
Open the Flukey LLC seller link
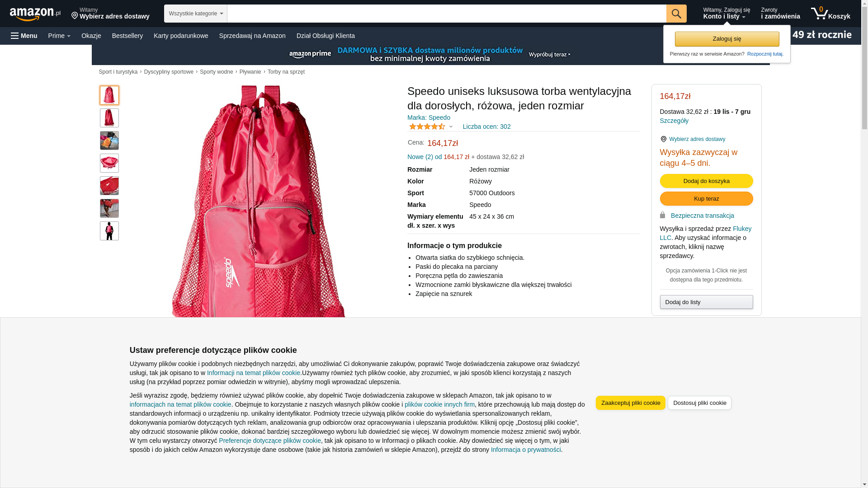tap(705, 233)
